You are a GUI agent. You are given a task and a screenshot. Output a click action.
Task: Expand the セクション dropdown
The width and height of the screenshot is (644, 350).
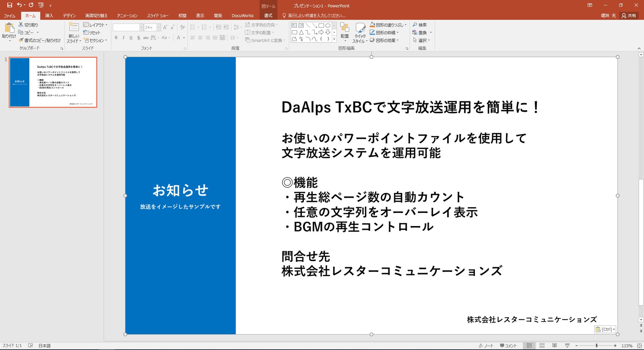(95, 40)
